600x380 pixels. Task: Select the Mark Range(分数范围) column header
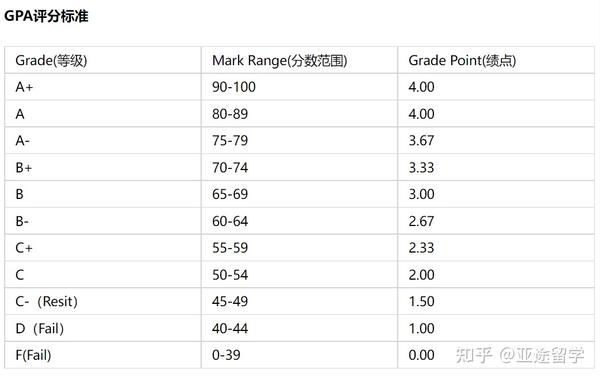[x=299, y=60]
